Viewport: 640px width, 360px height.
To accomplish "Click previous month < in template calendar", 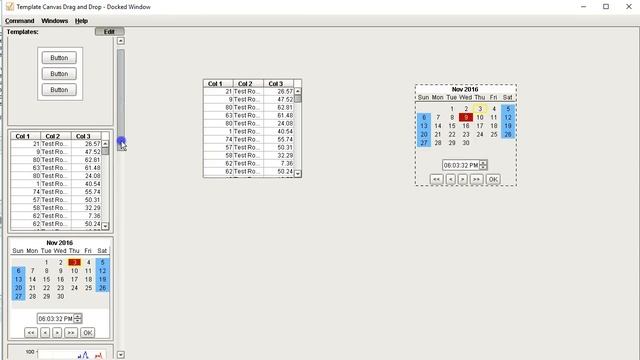I will pyautogui.click(x=45, y=333).
